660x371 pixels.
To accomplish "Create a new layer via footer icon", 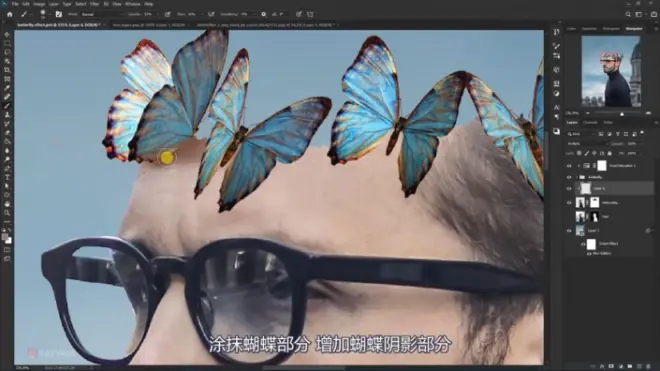I will tap(639, 366).
